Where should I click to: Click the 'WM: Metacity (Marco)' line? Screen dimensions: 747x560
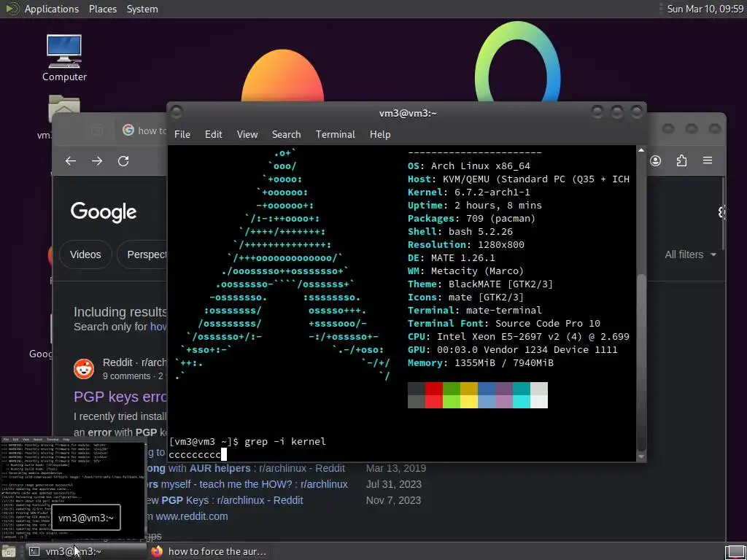tap(465, 271)
